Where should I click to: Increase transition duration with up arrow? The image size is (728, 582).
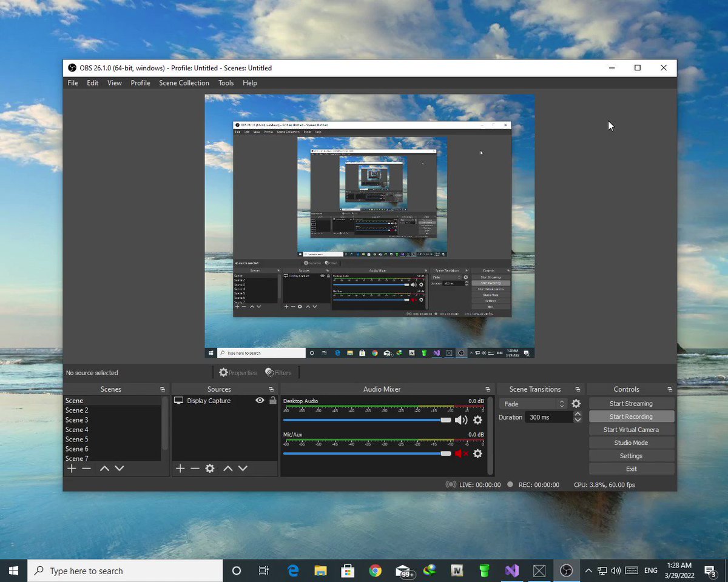click(578, 414)
